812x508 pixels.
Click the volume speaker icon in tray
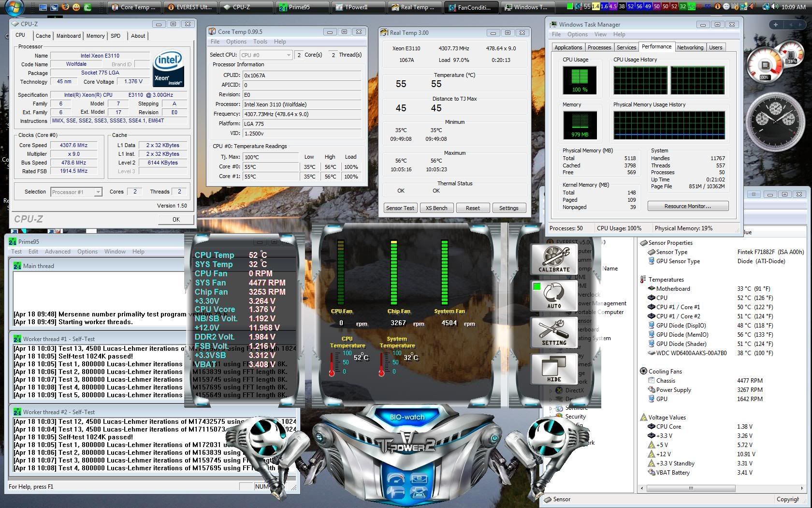click(x=775, y=7)
